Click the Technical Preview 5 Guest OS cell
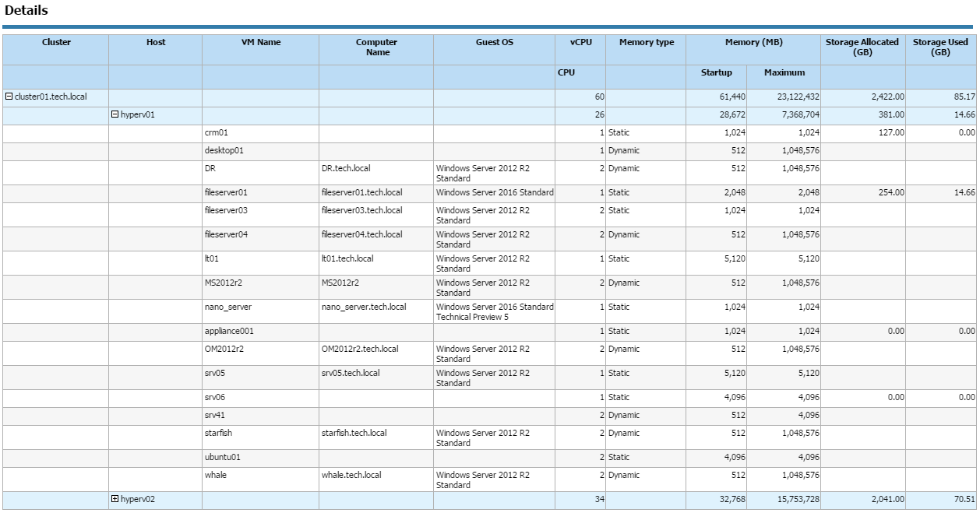The height and width of the screenshot is (513, 980). point(495,311)
